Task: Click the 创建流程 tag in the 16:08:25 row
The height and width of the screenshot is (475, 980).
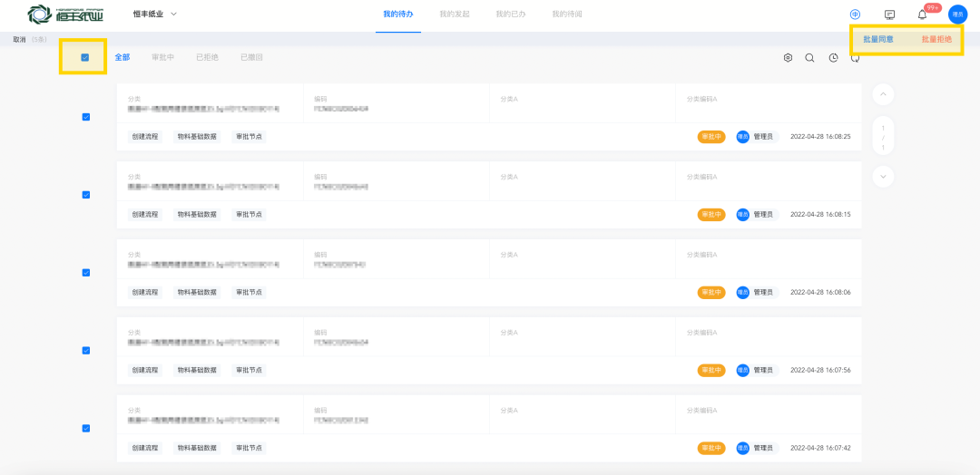Action: tap(145, 137)
